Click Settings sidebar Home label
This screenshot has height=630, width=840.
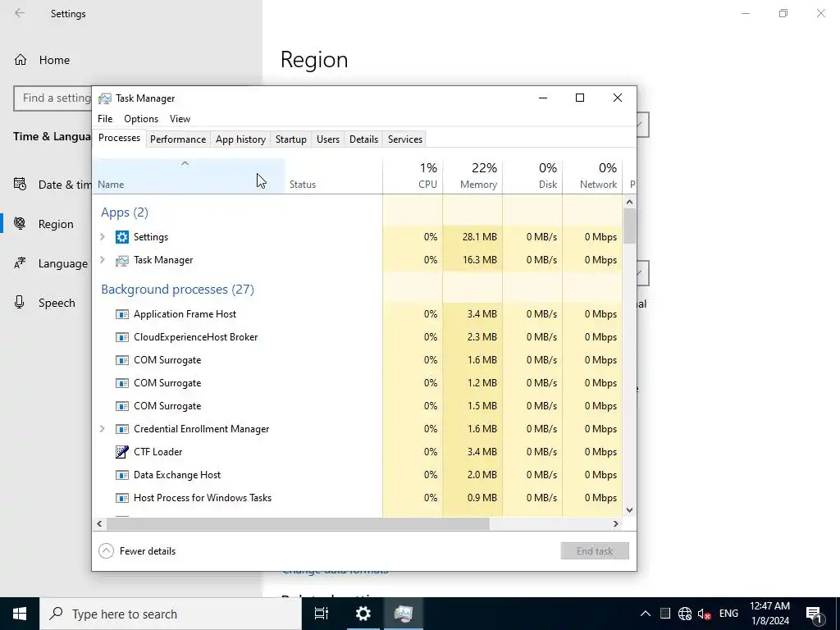pos(54,60)
